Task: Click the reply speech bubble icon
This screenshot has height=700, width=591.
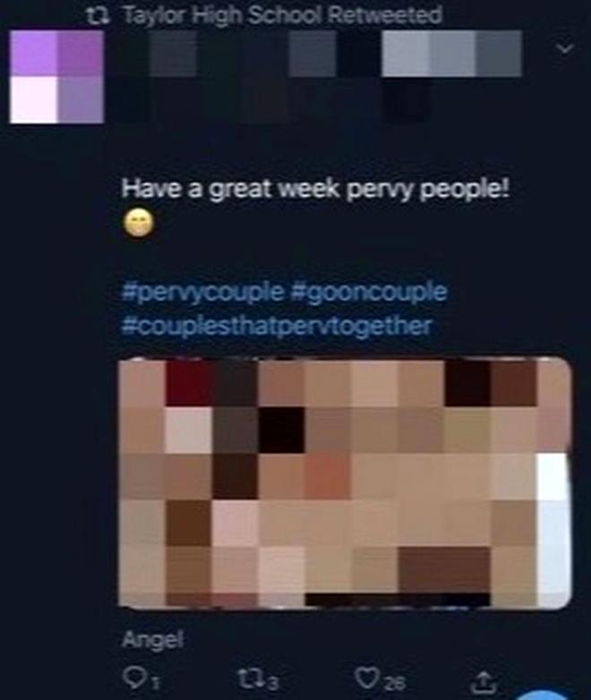Action: (133, 678)
